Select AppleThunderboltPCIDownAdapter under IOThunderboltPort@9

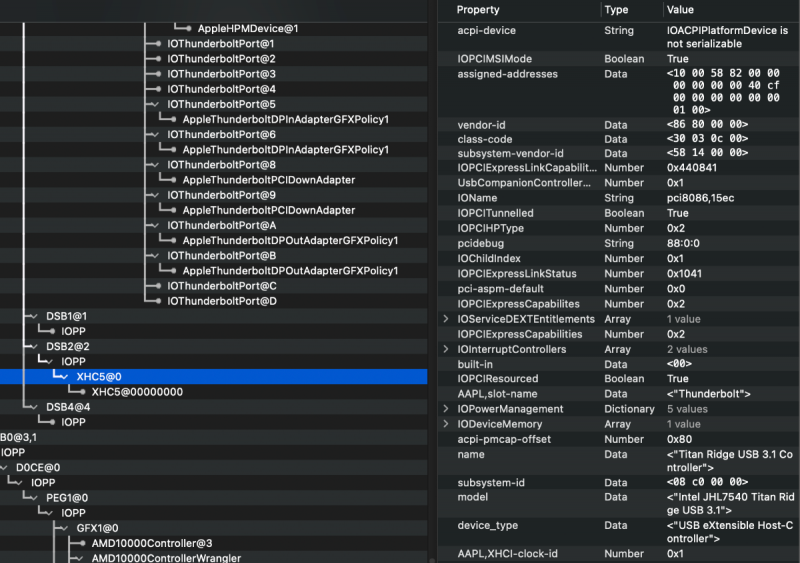[x=269, y=210]
